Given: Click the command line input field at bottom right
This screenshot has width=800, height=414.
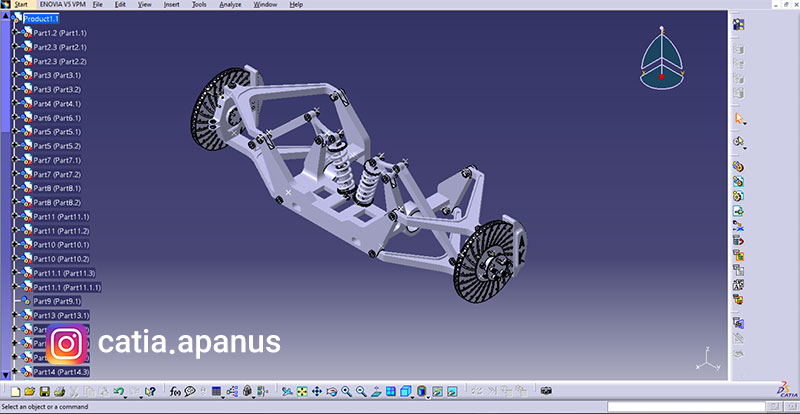Looking at the screenshot, I should tap(687, 407).
